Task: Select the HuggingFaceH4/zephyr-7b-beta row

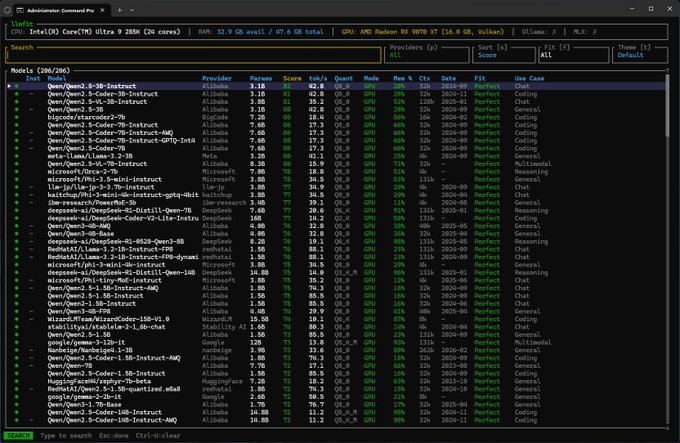Action: tap(336, 381)
